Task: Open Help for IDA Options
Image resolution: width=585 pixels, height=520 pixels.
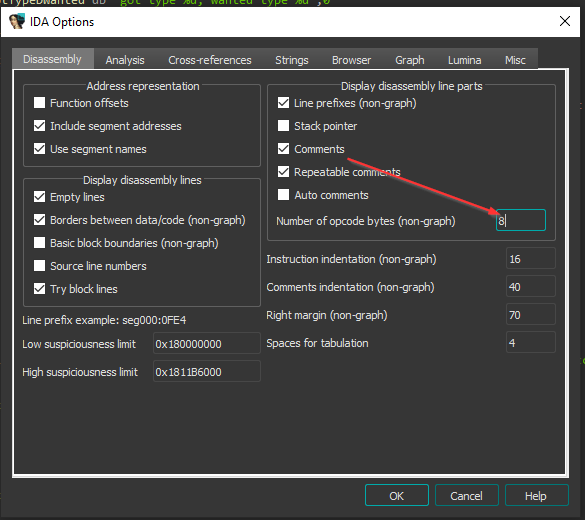Action: [536, 495]
